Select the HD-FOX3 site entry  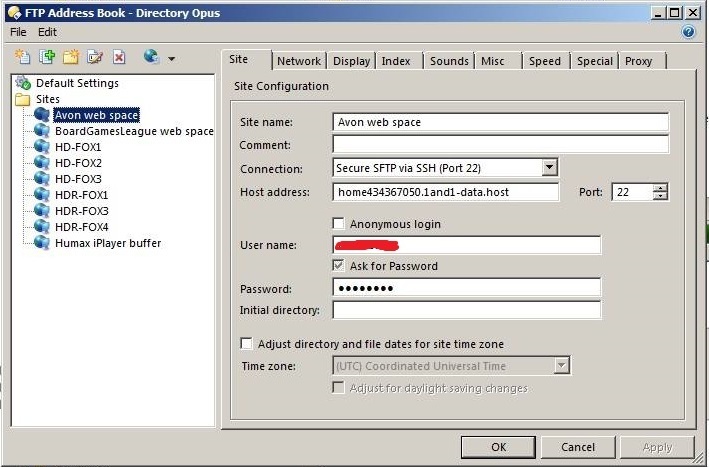78,179
